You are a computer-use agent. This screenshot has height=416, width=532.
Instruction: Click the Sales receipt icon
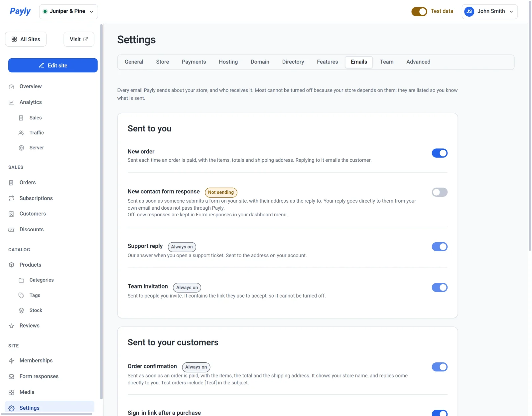click(21, 118)
